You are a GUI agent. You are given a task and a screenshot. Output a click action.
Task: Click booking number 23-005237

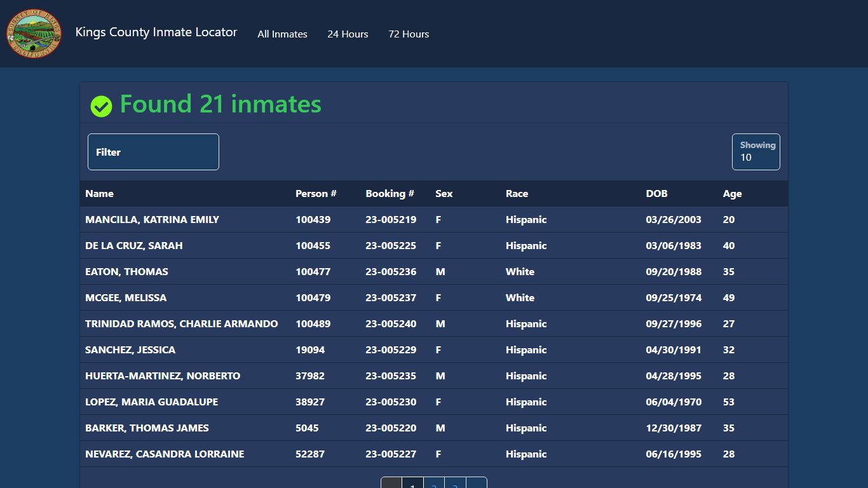pyautogui.click(x=391, y=298)
